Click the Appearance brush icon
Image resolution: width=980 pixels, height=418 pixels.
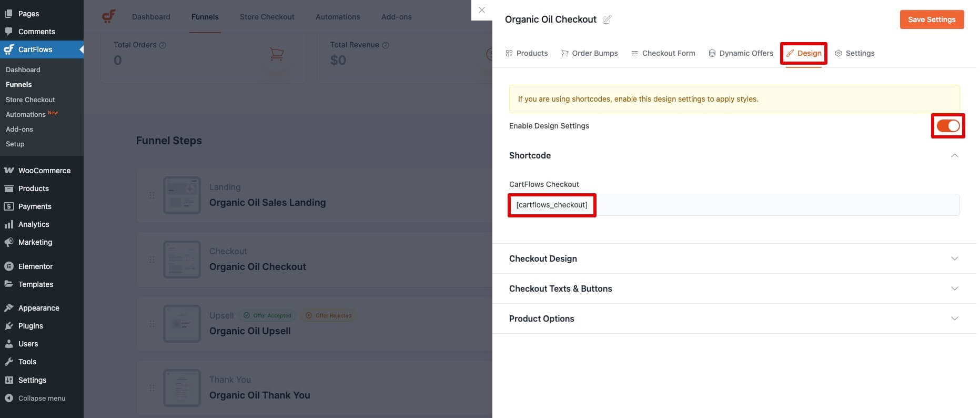coord(9,308)
